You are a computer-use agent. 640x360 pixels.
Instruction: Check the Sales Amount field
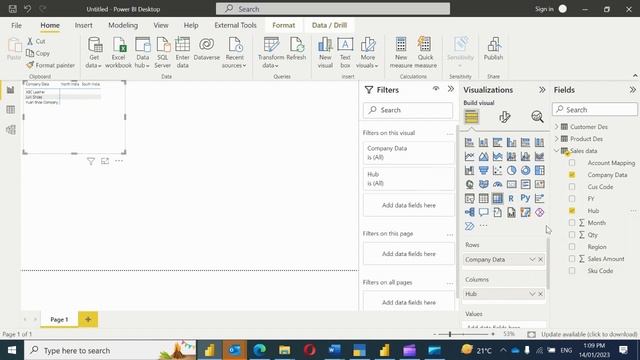point(572,259)
